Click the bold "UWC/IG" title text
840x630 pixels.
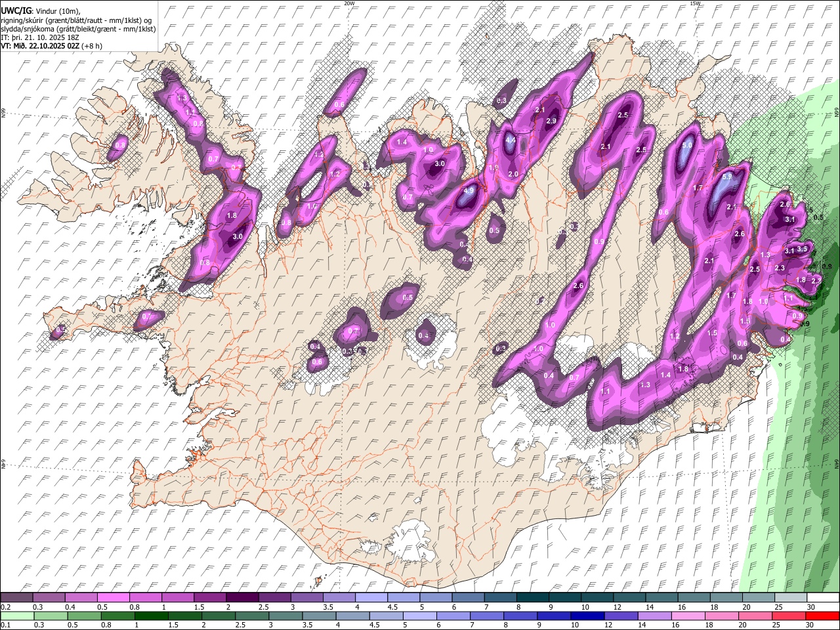[x=15, y=11]
